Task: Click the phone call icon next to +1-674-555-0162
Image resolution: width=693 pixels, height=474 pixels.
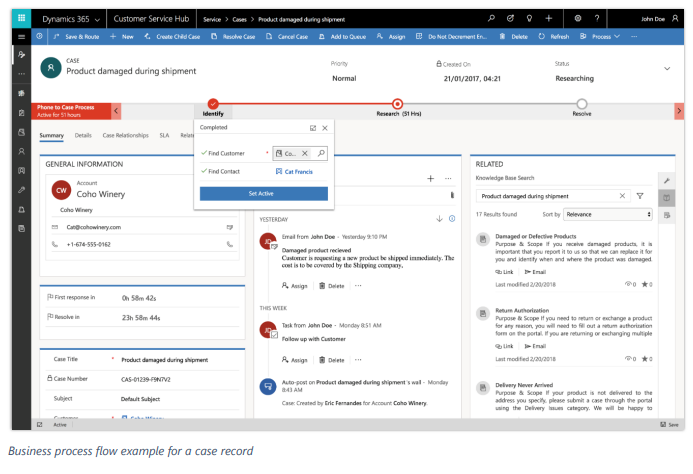Action: (x=230, y=244)
